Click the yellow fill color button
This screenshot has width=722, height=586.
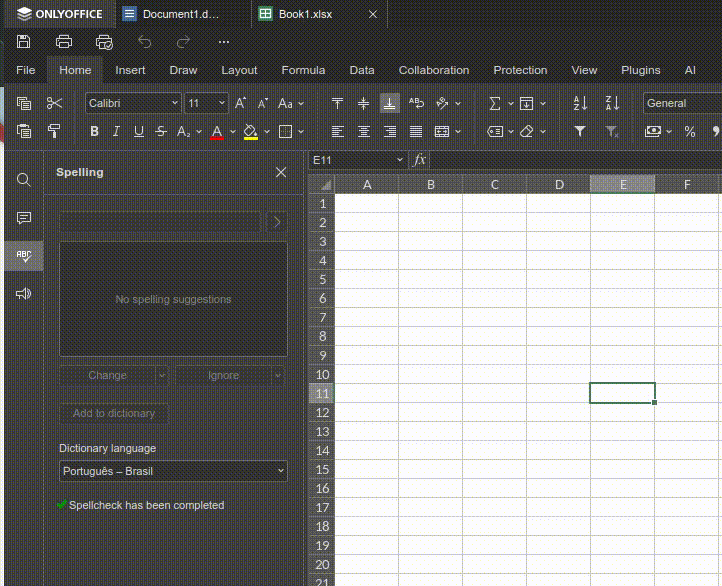250,131
